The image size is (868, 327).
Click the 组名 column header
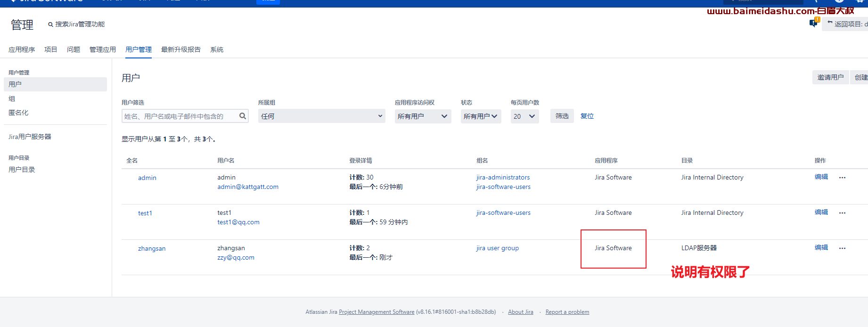(x=482, y=161)
